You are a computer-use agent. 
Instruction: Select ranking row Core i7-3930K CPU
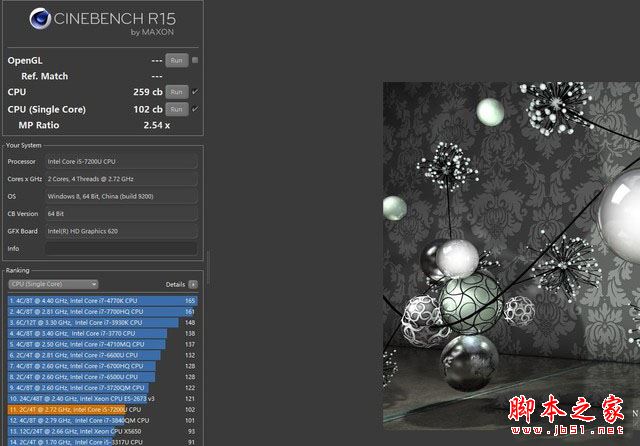click(x=102, y=322)
